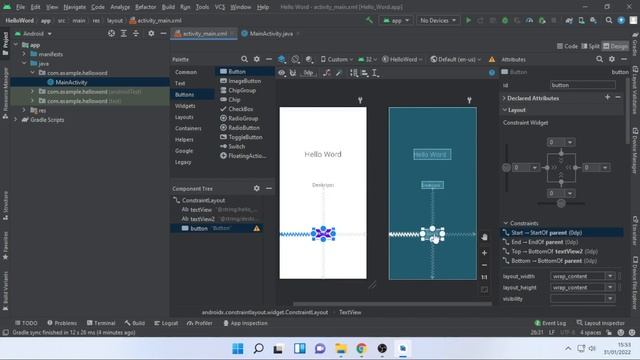Select Start → StartOf parent constraint
Screen dimensions: 640x360
tap(562, 233)
